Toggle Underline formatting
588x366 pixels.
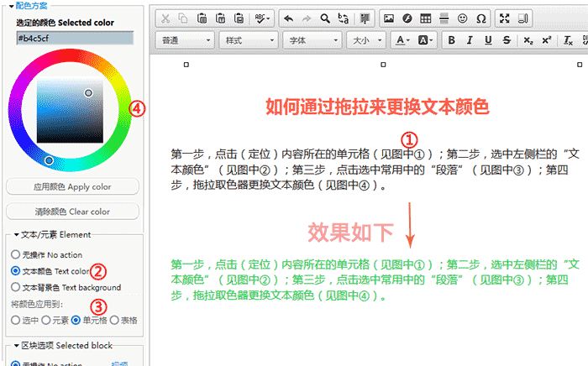point(488,40)
